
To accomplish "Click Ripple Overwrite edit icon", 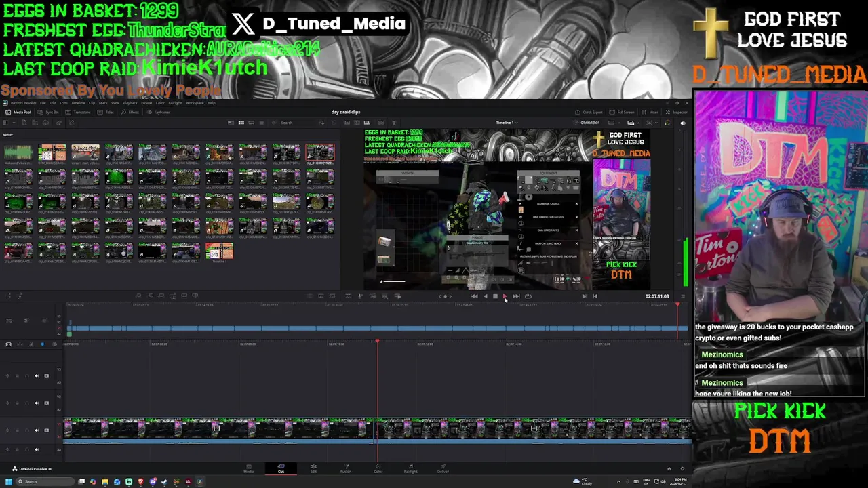I will click(x=161, y=296).
